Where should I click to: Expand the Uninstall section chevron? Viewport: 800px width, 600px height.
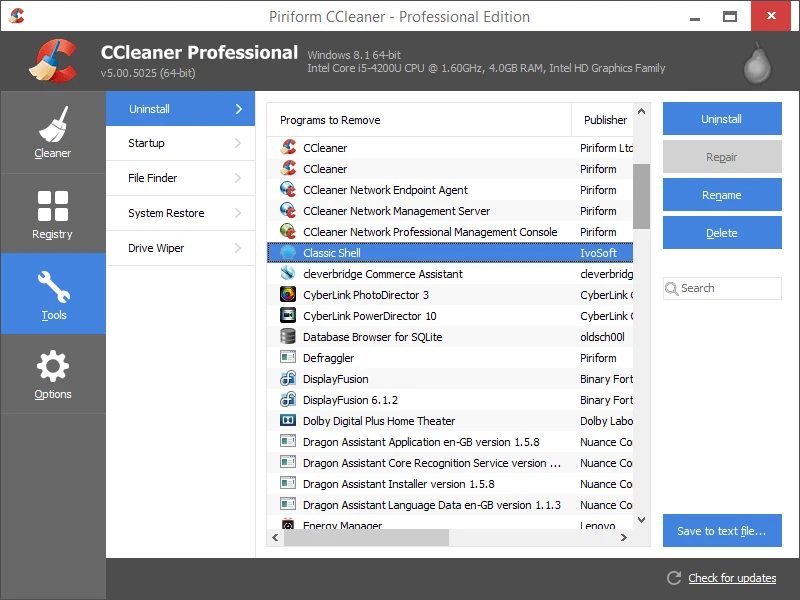(238, 109)
